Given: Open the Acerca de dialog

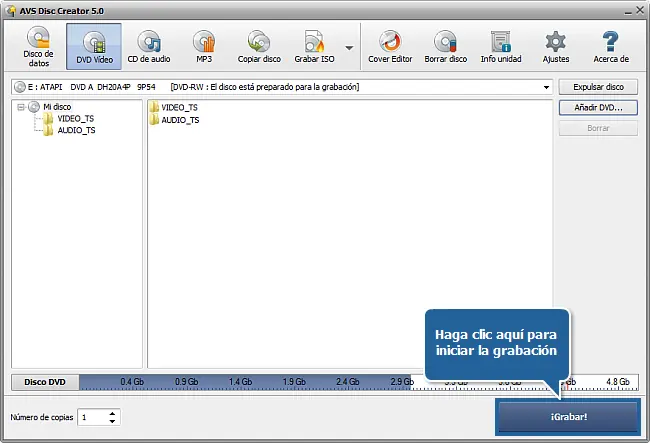Looking at the screenshot, I should [611, 46].
